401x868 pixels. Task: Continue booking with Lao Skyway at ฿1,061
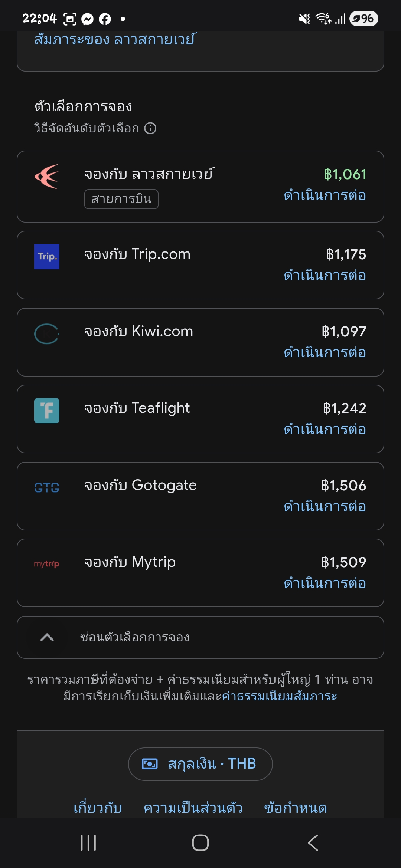325,195
